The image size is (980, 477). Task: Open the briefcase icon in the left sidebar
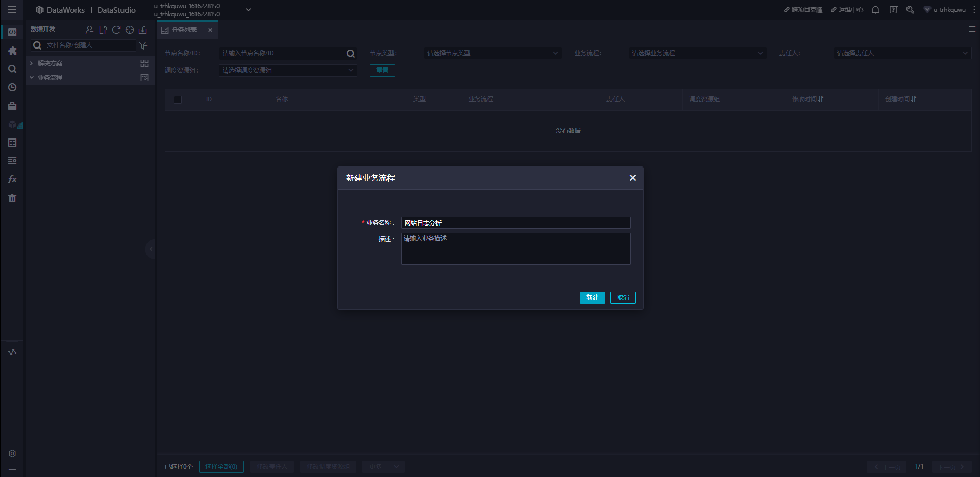pyautogui.click(x=12, y=106)
